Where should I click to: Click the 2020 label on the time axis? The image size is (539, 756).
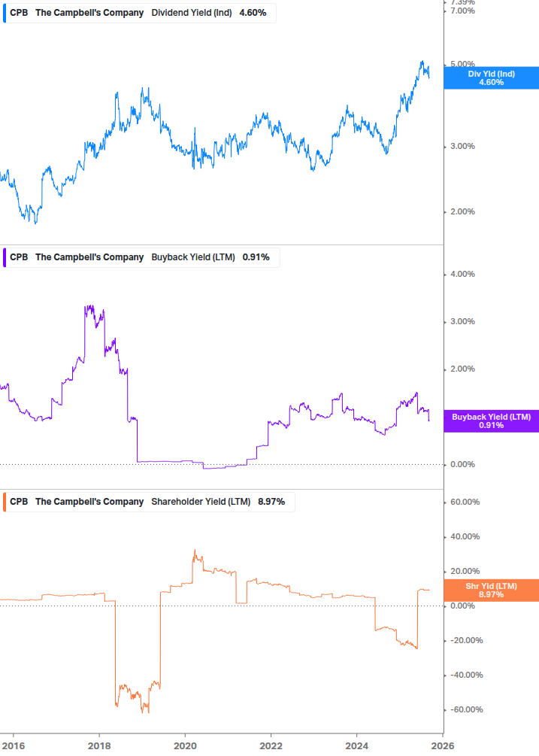tap(185, 746)
